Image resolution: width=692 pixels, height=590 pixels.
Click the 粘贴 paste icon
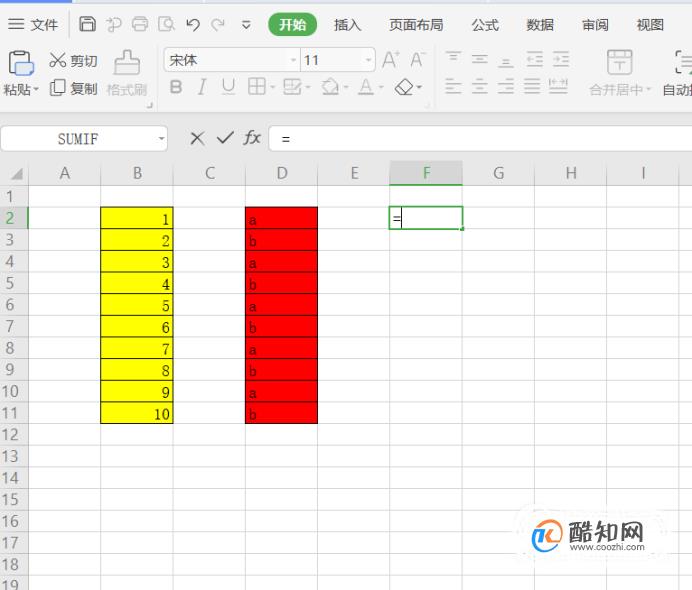pos(21,63)
